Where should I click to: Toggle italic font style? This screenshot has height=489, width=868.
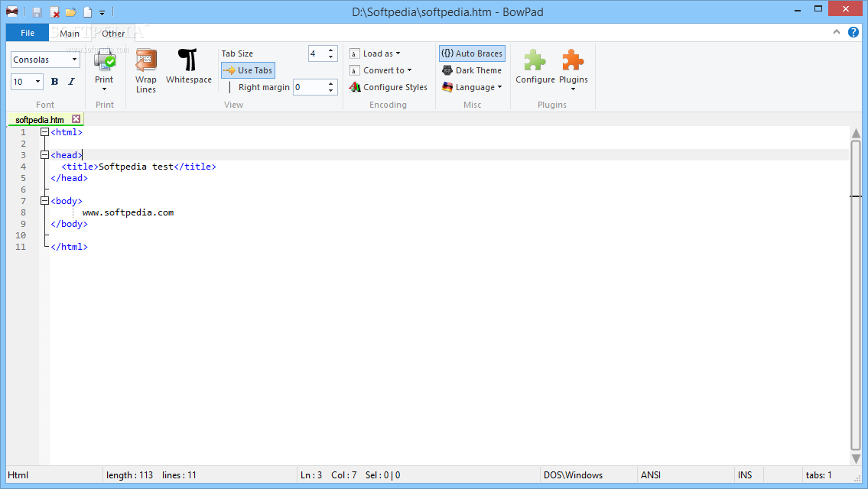pos(71,82)
